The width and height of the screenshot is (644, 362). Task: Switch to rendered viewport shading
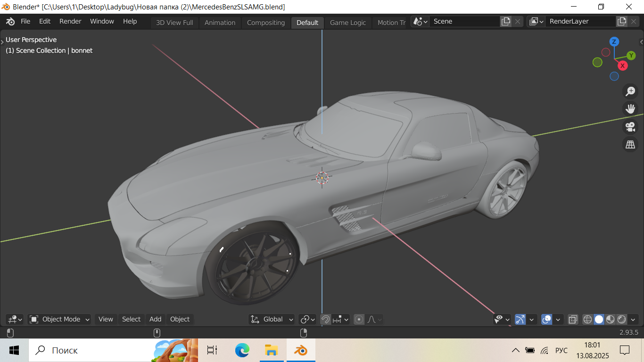[621, 319]
